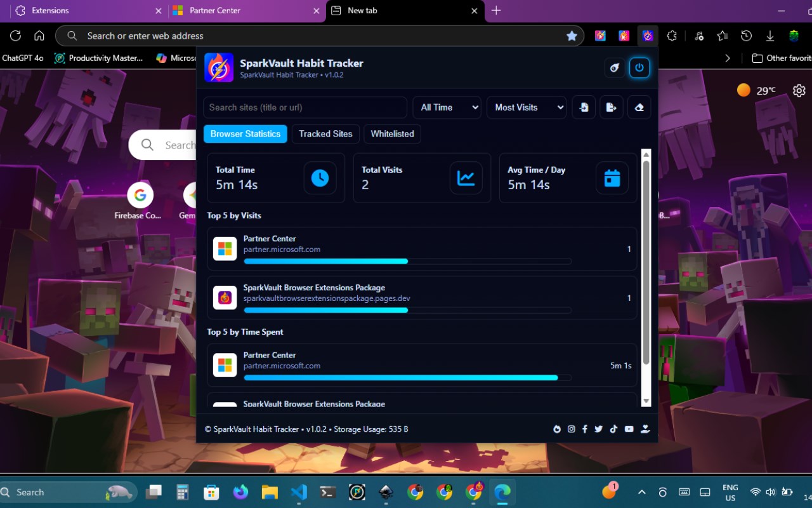Toggle the SparkVault power button
812x508 pixels.
coord(639,67)
